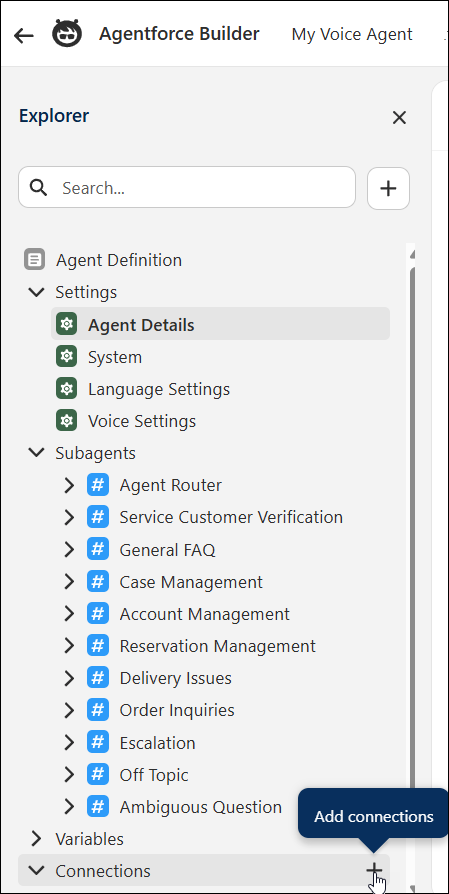
Task: Open Voice Settings item
Action: click(141, 421)
